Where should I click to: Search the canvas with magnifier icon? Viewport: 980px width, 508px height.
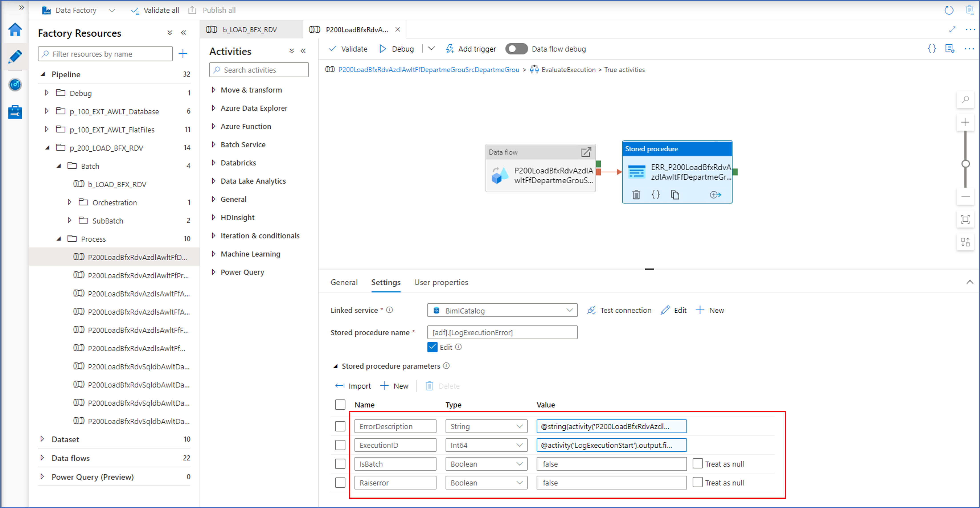(x=965, y=100)
